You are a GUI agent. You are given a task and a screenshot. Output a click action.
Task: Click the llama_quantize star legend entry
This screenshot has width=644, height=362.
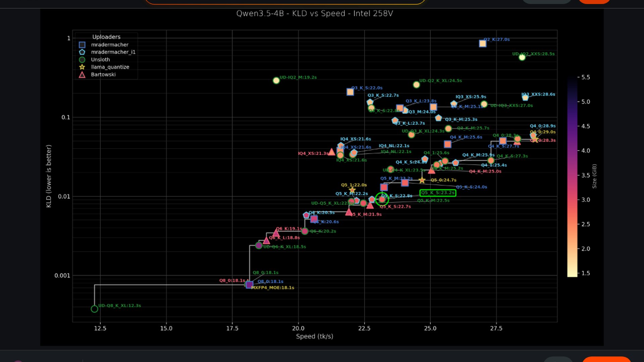[82, 67]
